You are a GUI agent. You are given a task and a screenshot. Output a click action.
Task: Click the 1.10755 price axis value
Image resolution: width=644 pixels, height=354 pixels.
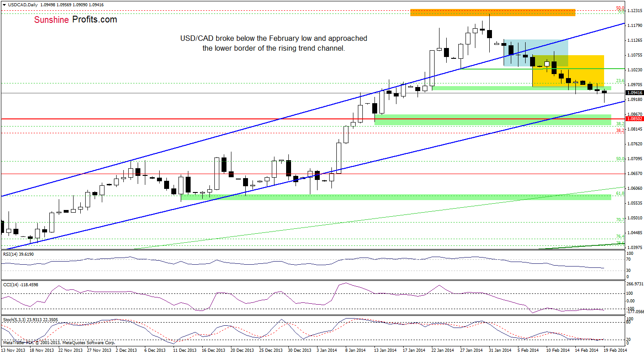click(x=635, y=55)
